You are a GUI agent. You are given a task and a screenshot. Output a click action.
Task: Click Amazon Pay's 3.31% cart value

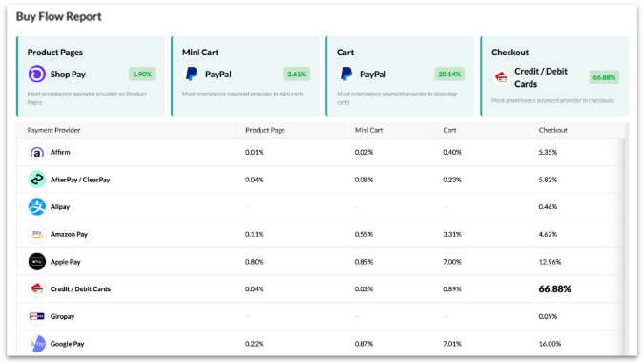(452, 234)
